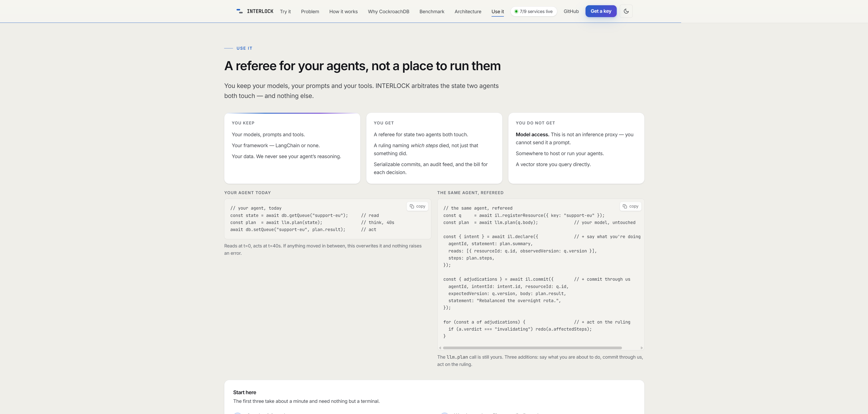Click 'Somewhere to host or run your agents.'
Image resolution: width=868 pixels, height=414 pixels.
pos(560,154)
